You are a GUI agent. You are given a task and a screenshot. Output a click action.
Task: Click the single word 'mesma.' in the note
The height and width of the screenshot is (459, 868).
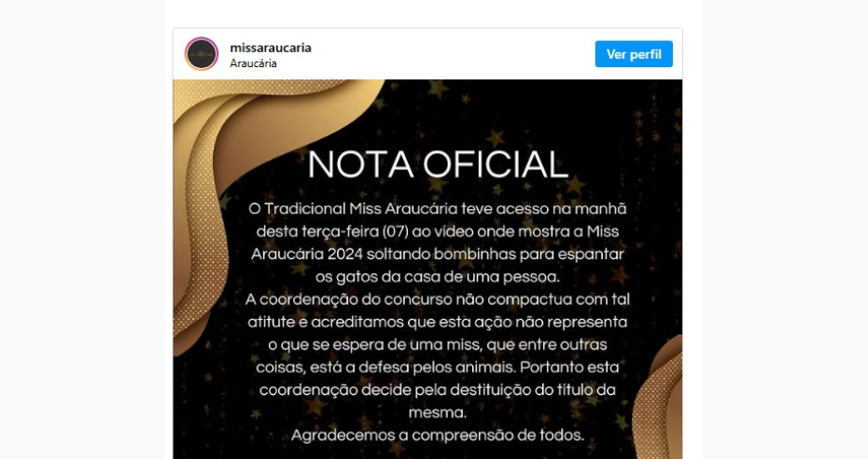click(x=438, y=412)
